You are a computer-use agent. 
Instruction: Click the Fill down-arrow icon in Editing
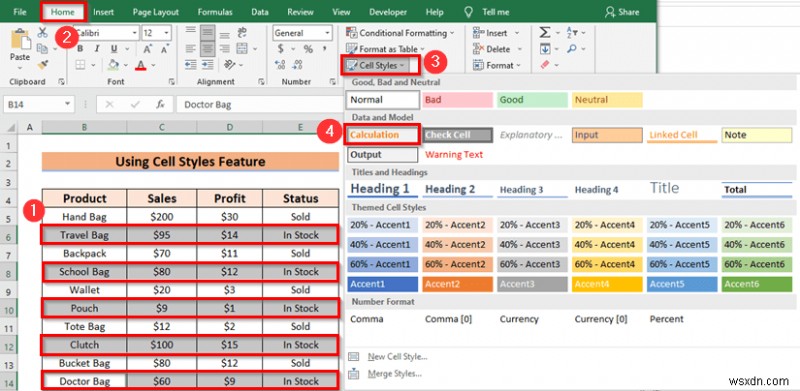[545, 49]
